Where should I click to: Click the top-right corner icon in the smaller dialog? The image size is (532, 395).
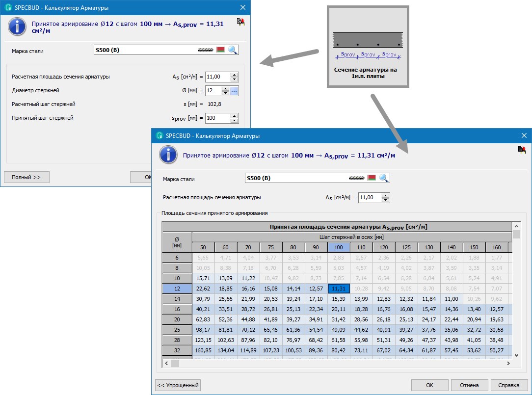(240, 22)
